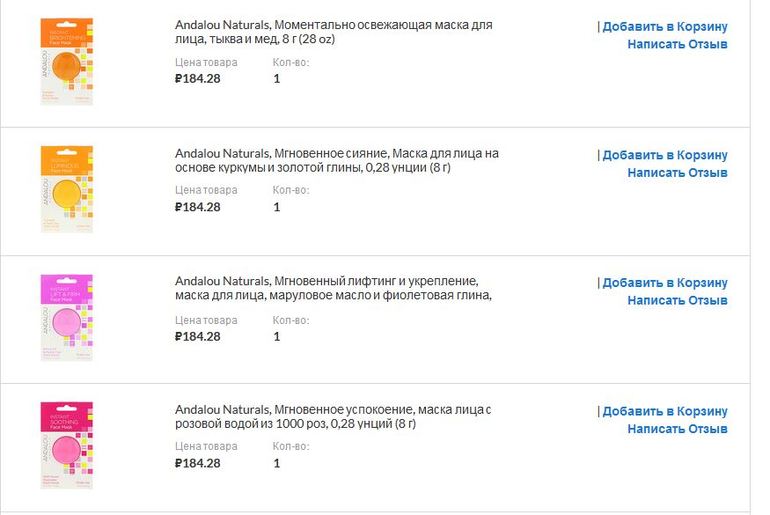770x515 pixels.
Task: Add the pumpkin and honey mask to cart
Action: coord(665,27)
